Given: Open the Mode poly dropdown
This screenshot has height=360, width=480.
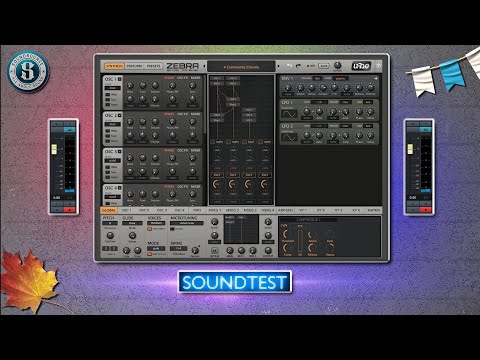Looking at the screenshot, I should [156, 249].
